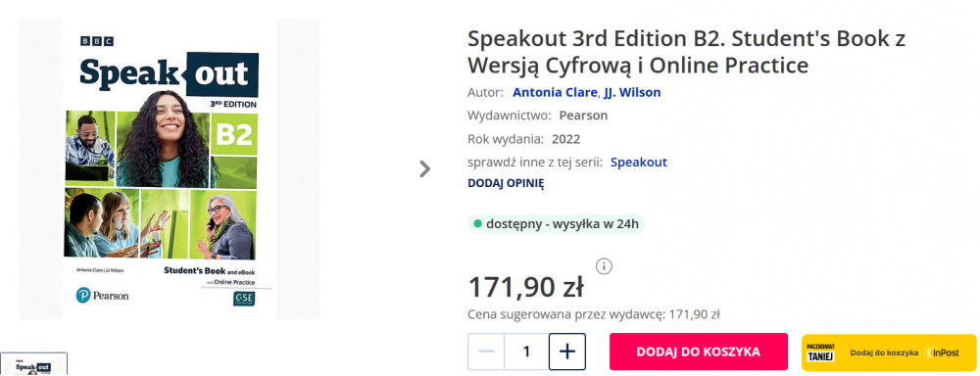This screenshot has width=980, height=376.
Task: Click the green availability dot
Action: click(478, 223)
